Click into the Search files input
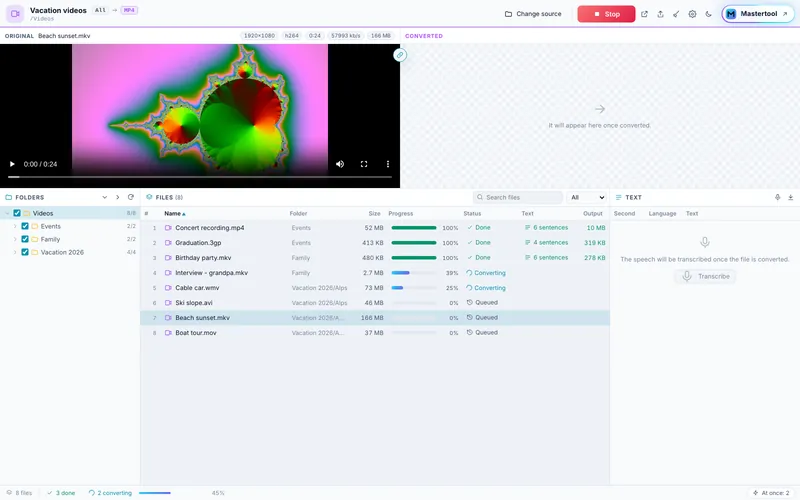 click(518, 197)
